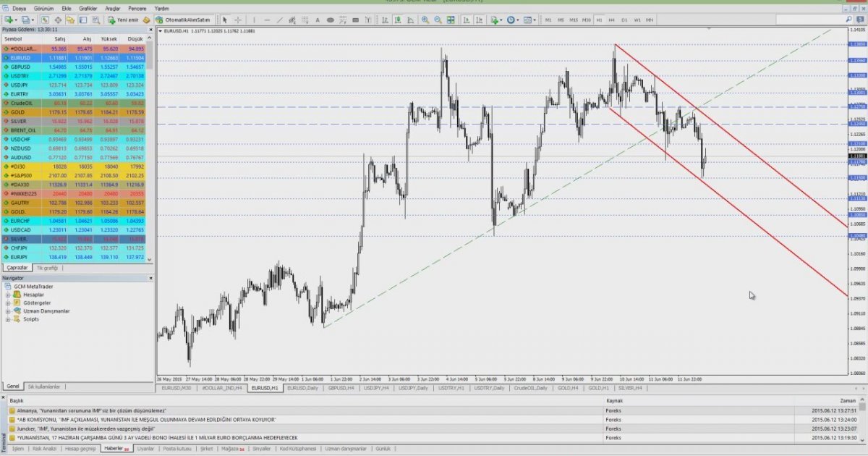Tile chart windows with grid icon
The width and height of the screenshot is (868, 456).
pyautogui.click(x=451, y=20)
